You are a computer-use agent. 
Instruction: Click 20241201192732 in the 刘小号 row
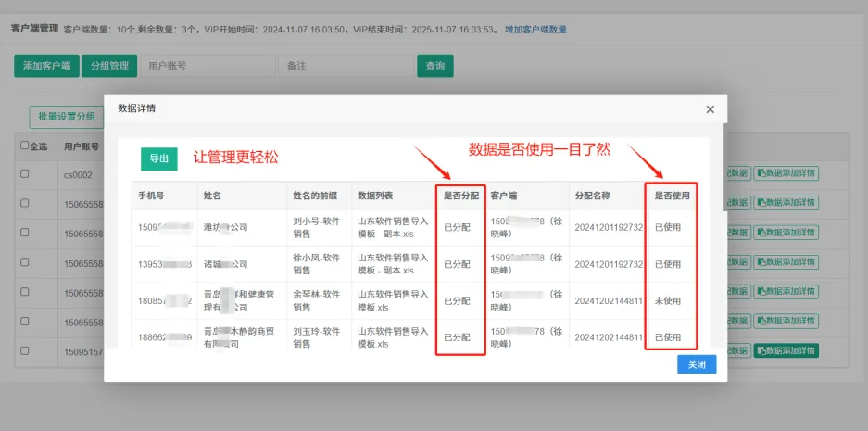[609, 228]
